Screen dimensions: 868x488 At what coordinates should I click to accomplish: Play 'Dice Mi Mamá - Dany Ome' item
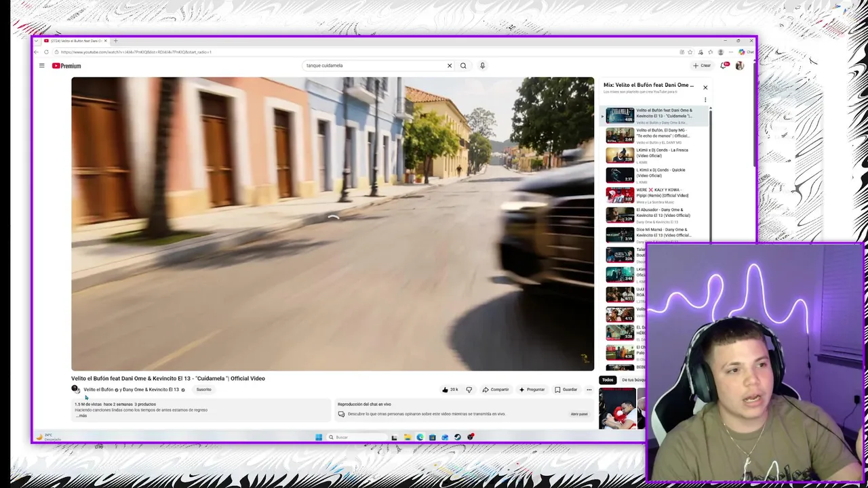point(655,235)
